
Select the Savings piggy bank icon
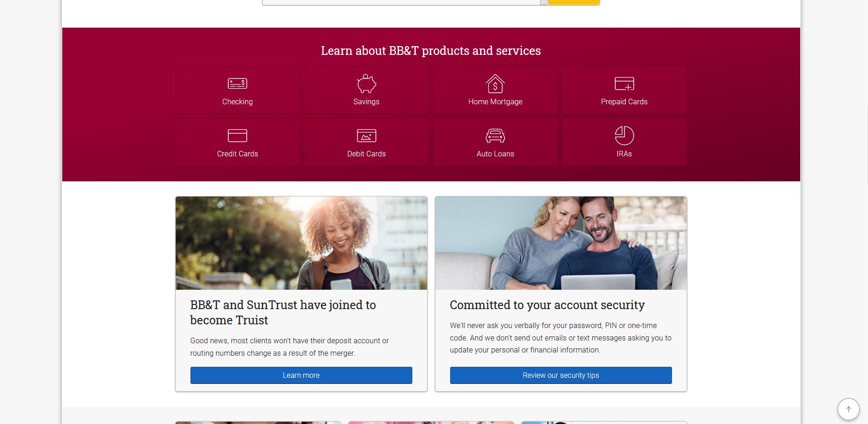[366, 84]
